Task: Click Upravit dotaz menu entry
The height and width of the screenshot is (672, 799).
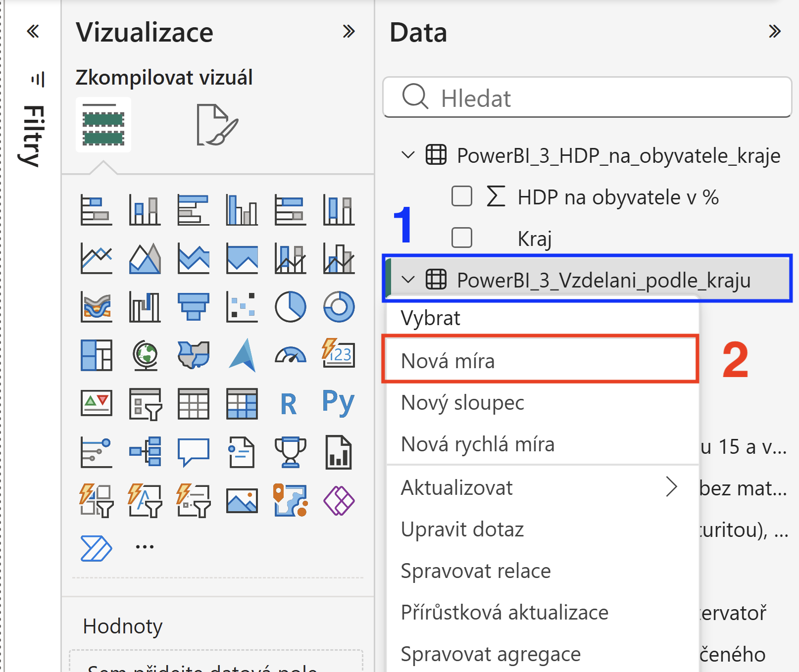Action: click(x=542, y=529)
